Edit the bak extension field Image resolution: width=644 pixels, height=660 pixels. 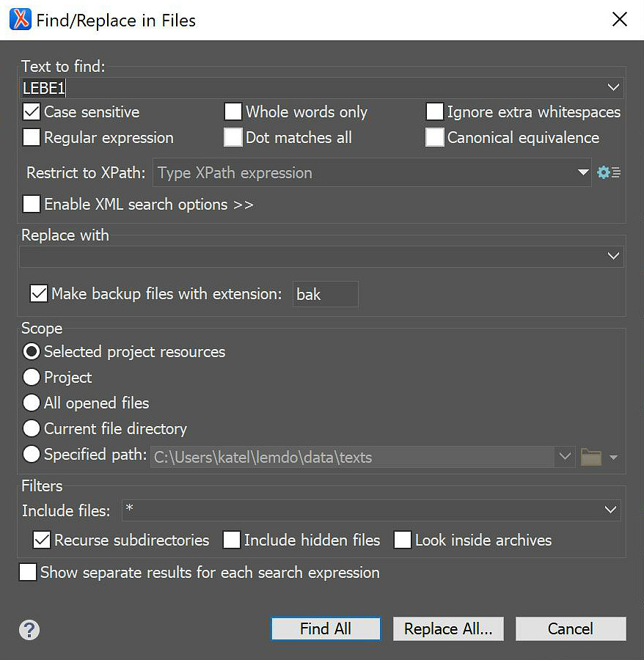(325, 294)
